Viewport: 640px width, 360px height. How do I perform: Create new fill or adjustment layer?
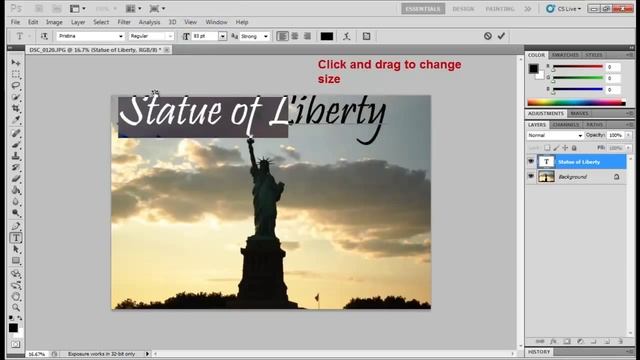[580, 341]
